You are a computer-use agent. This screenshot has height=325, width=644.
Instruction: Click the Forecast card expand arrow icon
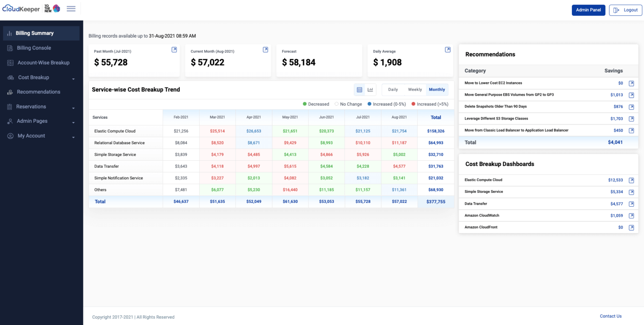[356, 49]
